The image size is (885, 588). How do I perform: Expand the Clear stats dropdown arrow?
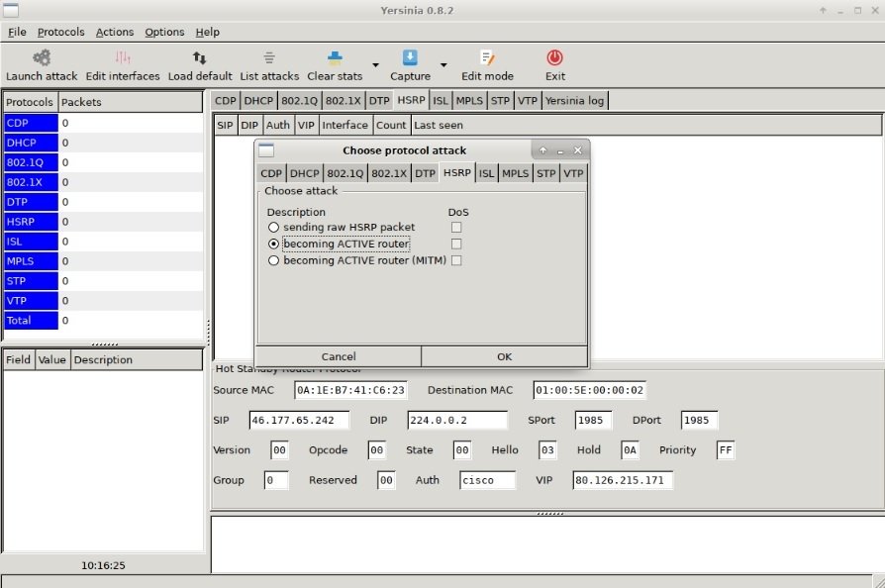click(375, 65)
